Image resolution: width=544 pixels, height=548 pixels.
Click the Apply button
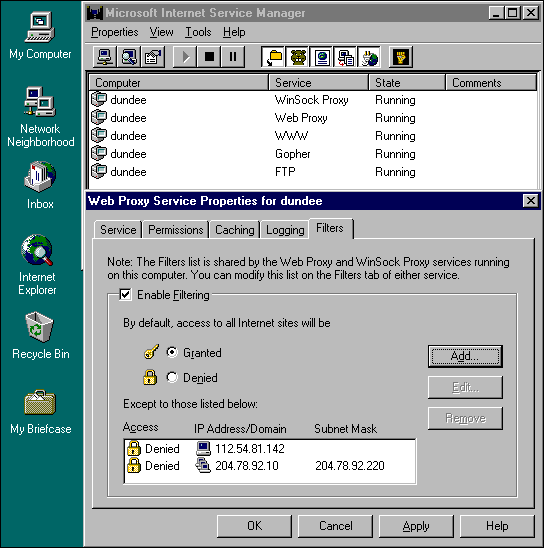tap(416, 526)
